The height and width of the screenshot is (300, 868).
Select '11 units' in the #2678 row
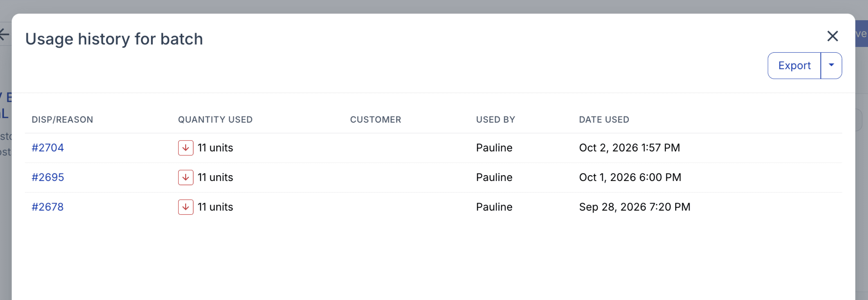click(215, 207)
